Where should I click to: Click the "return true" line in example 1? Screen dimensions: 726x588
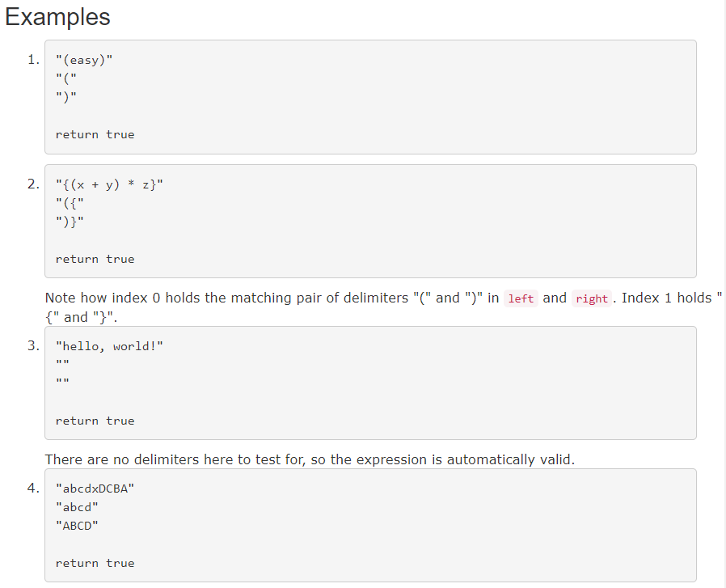click(95, 133)
